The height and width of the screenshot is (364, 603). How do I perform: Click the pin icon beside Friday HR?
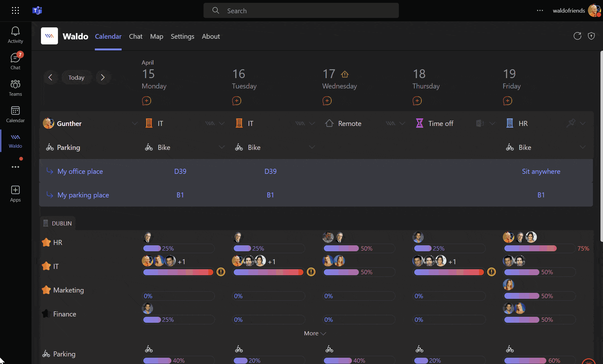pyautogui.click(x=571, y=123)
